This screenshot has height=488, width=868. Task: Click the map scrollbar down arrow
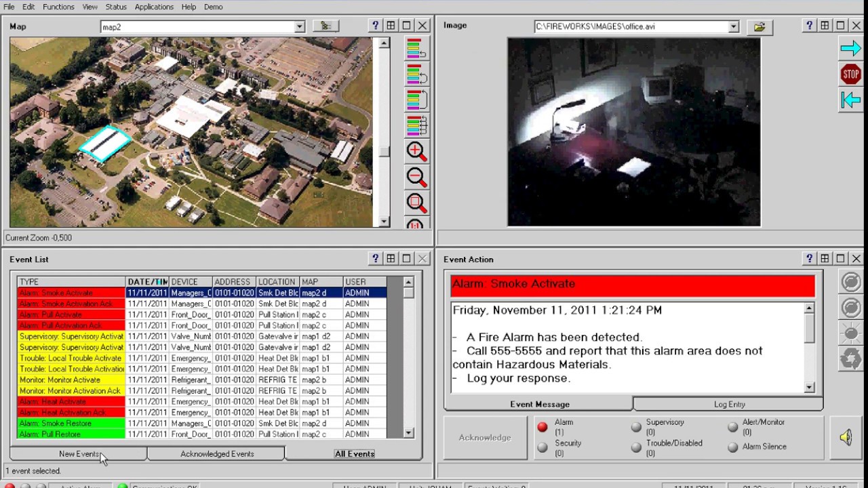pos(384,221)
